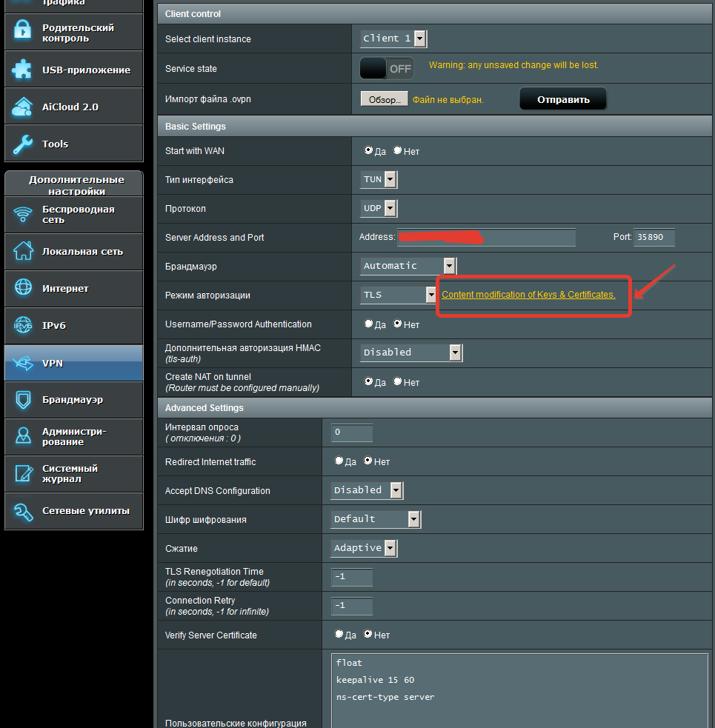The width and height of the screenshot is (715, 728).
Task: Open Системный журнал in sidebar
Action: (x=70, y=474)
